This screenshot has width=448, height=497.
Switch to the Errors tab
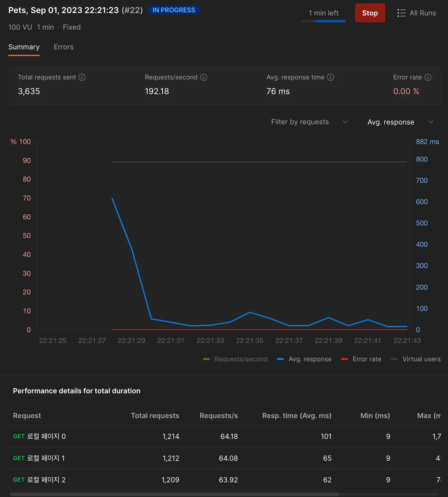(x=64, y=47)
